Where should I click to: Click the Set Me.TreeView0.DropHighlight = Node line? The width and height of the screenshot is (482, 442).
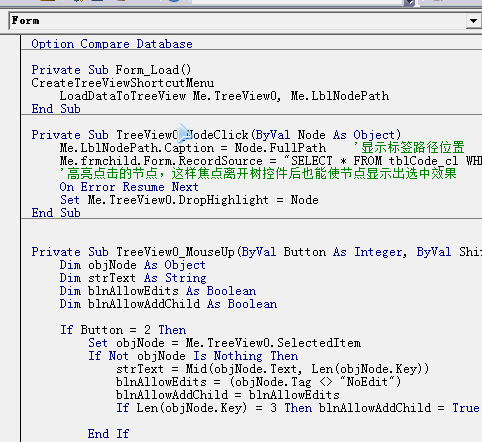click(189, 200)
